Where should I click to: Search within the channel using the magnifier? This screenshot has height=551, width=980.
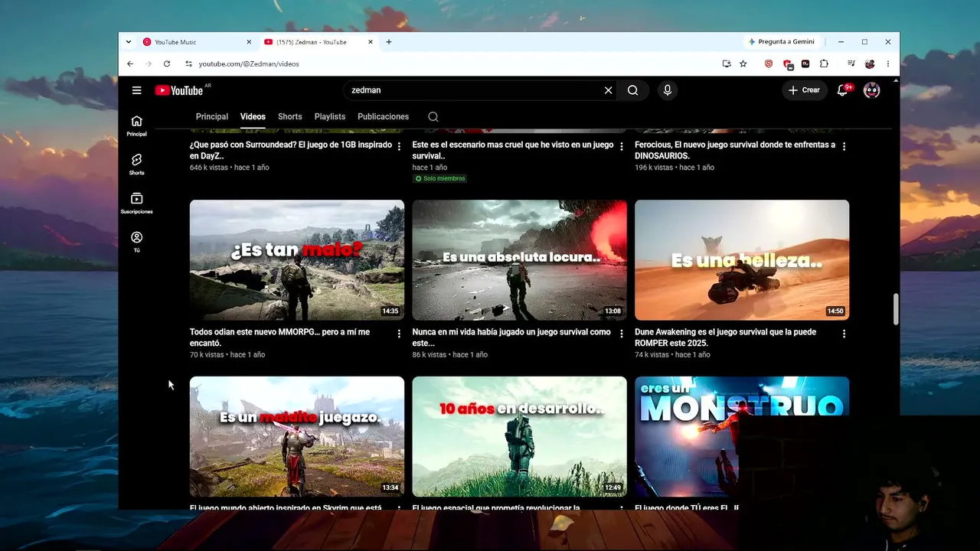pyautogui.click(x=433, y=117)
